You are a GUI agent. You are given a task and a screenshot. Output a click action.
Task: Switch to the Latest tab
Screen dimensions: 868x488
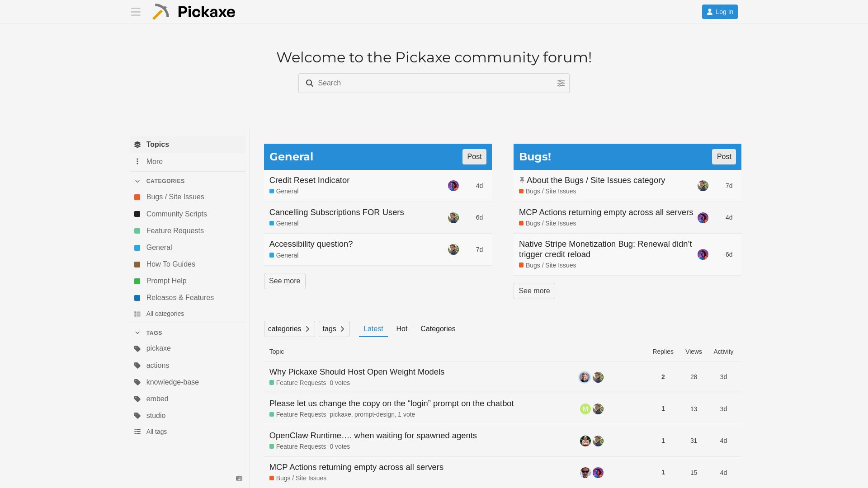click(x=373, y=329)
